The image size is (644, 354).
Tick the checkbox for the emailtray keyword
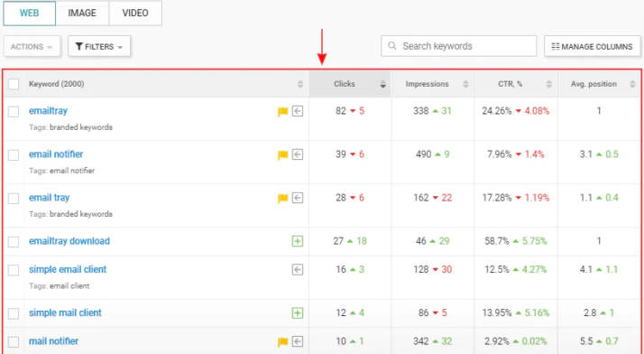(x=14, y=111)
